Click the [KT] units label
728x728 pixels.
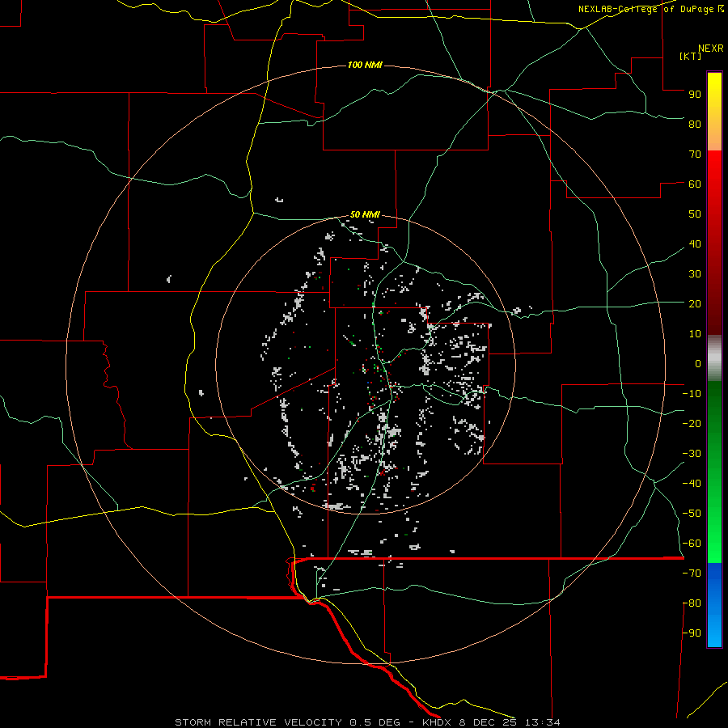691,56
